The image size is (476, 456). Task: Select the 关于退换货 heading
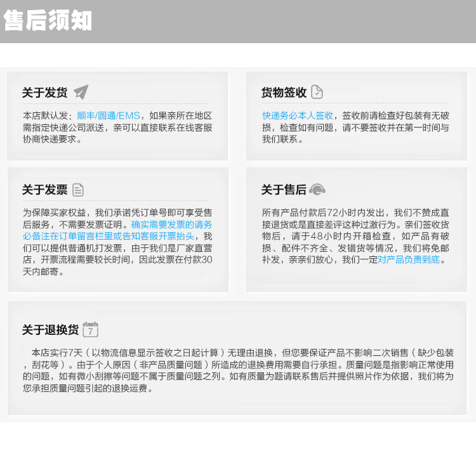point(50,330)
